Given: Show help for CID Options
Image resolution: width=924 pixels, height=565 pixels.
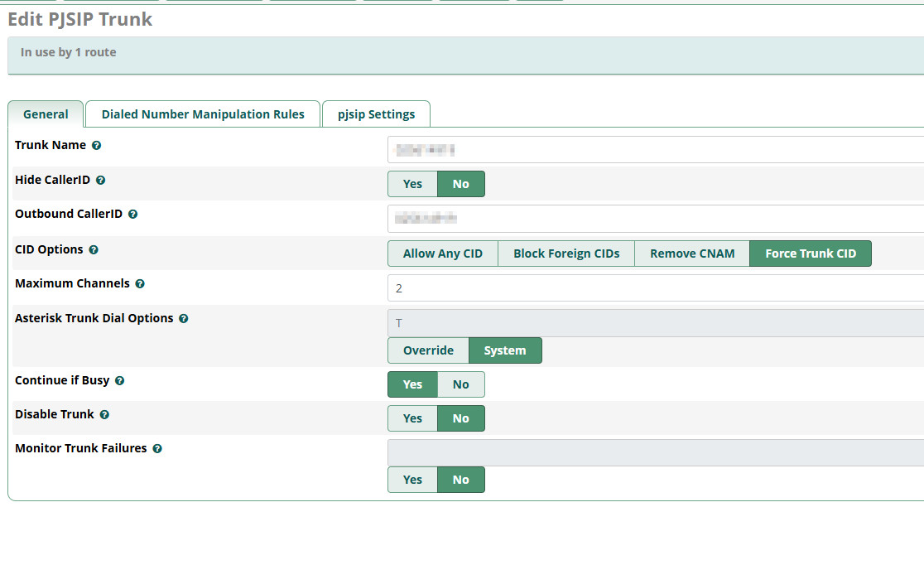Looking at the screenshot, I should click(x=94, y=250).
